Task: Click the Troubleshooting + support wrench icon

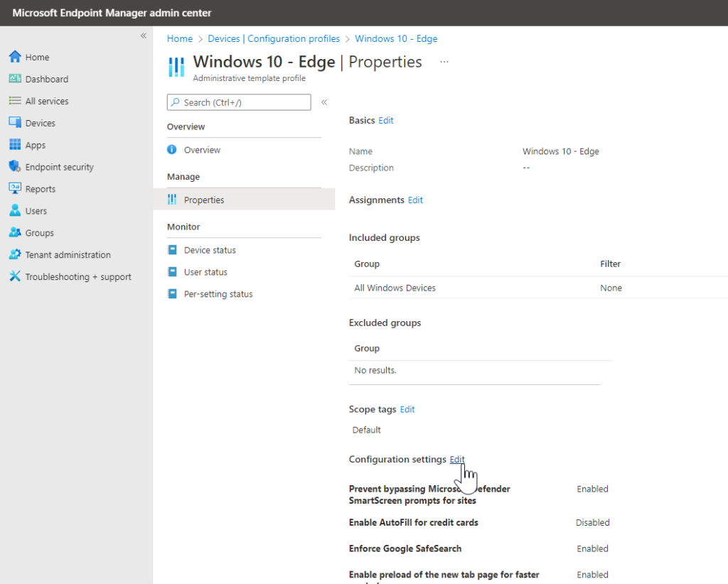Action: (16, 276)
